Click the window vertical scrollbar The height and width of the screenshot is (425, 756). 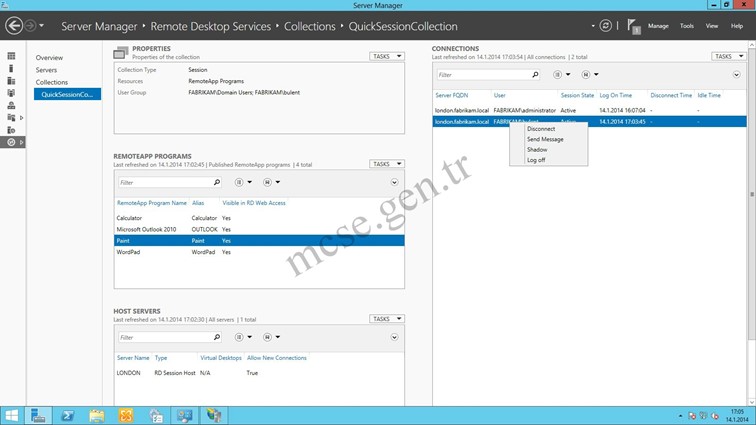click(x=752, y=193)
